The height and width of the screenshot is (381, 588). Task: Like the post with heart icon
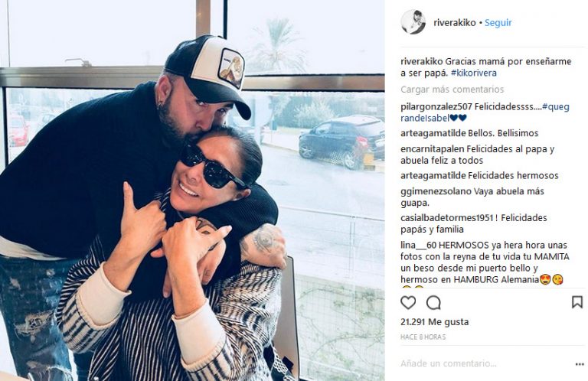point(408,302)
